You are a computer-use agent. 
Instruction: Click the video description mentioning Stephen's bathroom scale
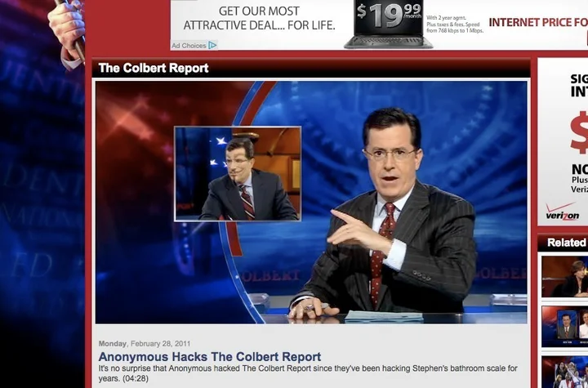308,373
